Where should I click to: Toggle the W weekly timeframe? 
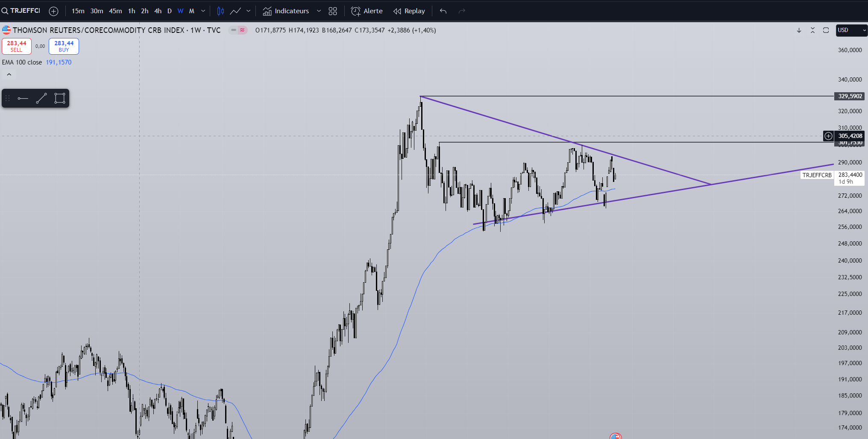(x=180, y=11)
